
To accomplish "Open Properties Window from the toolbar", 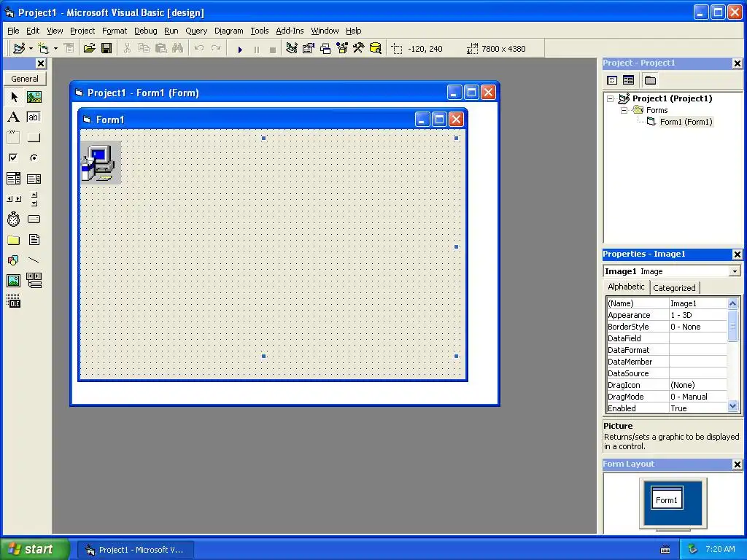I will tap(309, 49).
